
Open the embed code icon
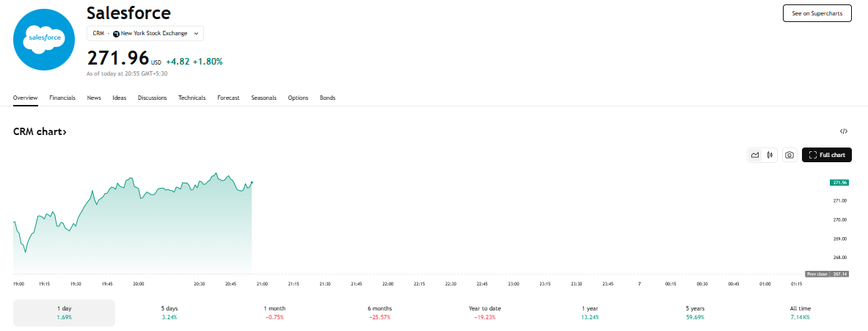pyautogui.click(x=843, y=131)
